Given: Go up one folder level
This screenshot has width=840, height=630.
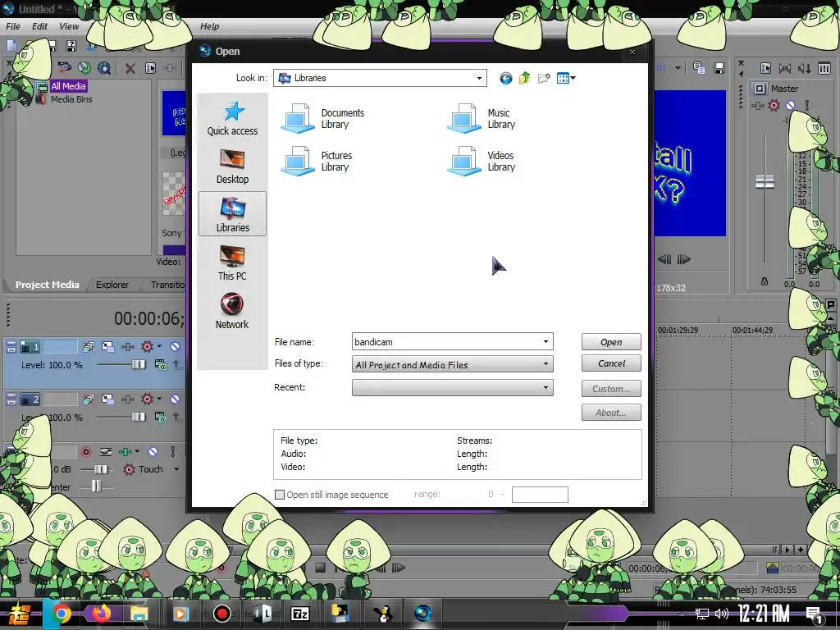Looking at the screenshot, I should tap(524, 78).
